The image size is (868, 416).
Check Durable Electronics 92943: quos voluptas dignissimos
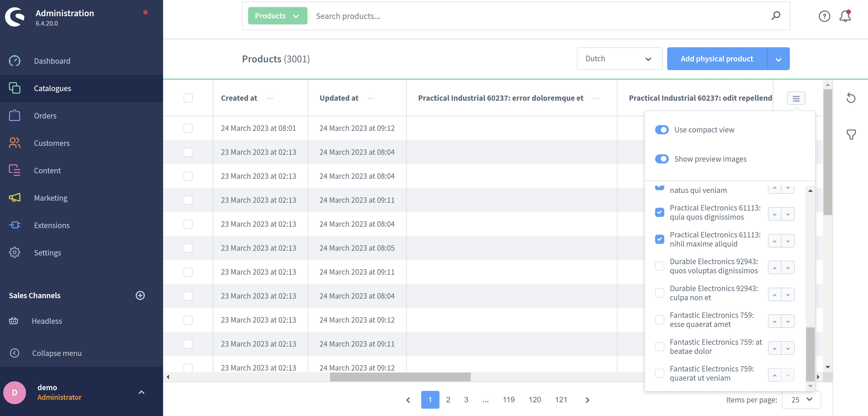coord(659,266)
